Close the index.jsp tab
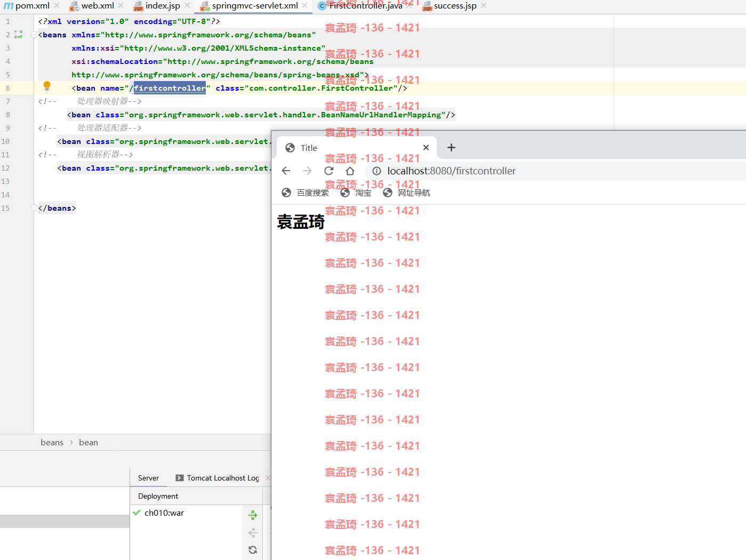The image size is (746, 560). (187, 6)
